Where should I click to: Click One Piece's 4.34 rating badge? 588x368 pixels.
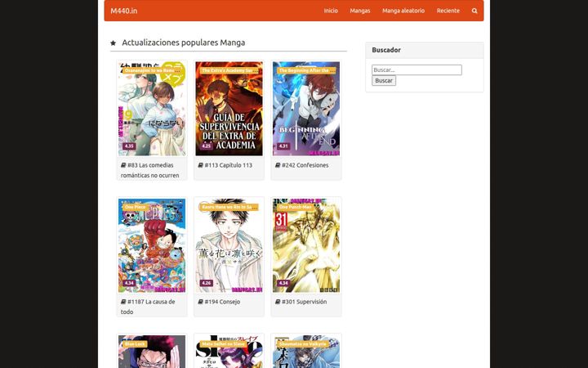tap(129, 283)
